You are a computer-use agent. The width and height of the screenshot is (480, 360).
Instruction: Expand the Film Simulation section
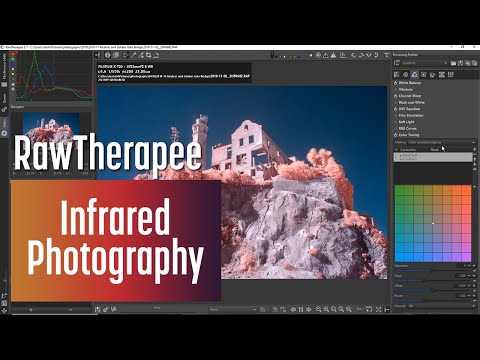click(411, 115)
